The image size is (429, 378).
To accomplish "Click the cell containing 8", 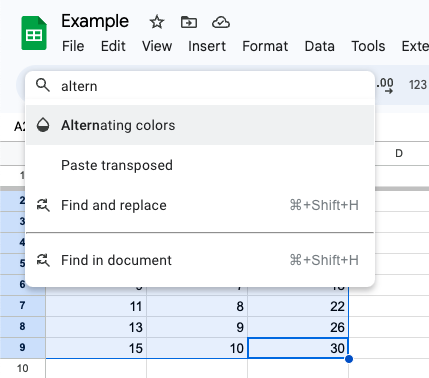I will point(197,306).
